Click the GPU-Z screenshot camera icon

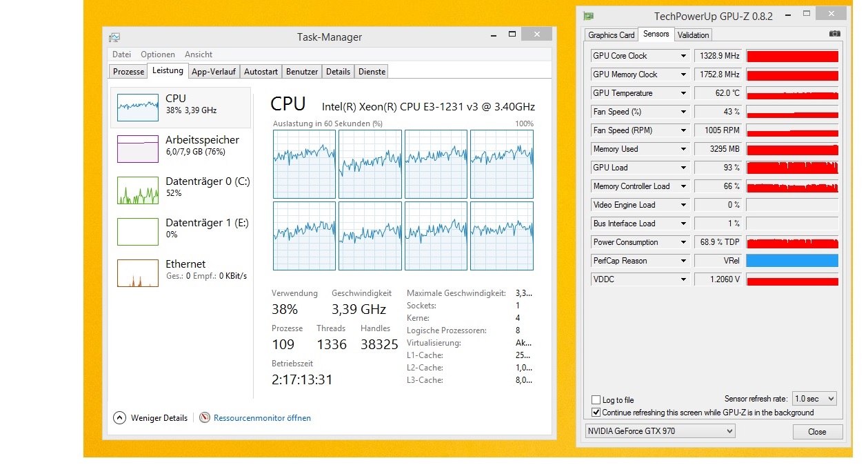[x=835, y=34]
